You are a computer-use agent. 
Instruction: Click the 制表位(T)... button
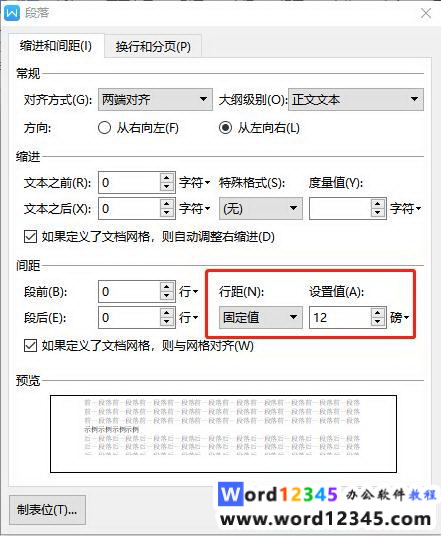click(x=47, y=510)
